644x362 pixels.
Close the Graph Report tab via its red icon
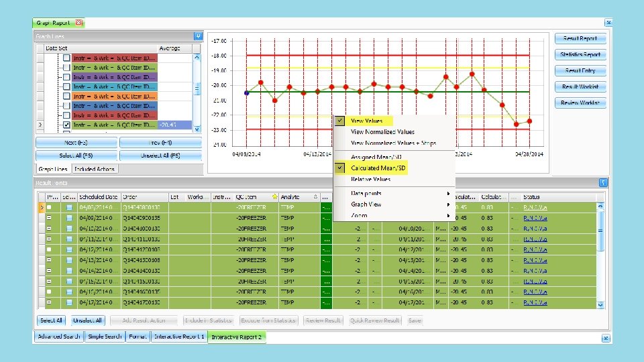click(x=79, y=23)
